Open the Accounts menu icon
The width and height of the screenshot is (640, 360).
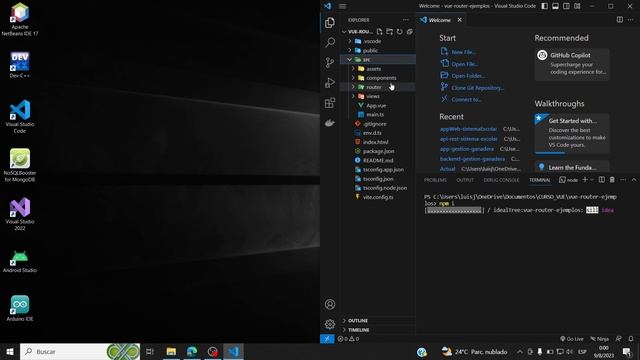(x=330, y=304)
